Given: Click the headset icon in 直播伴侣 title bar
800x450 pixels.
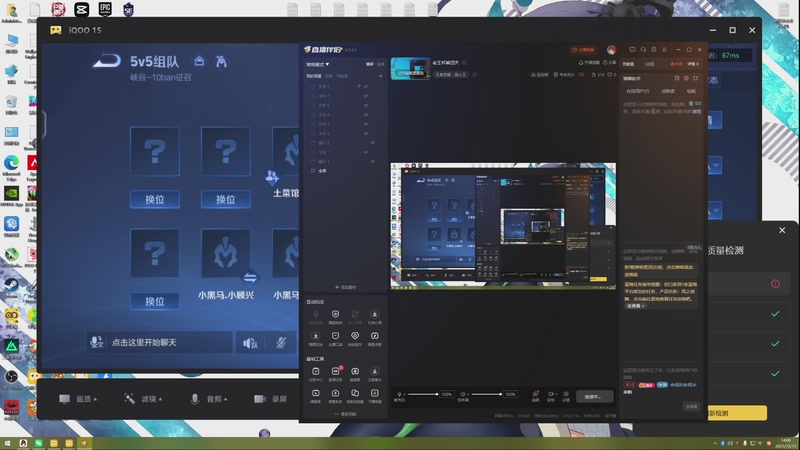Looking at the screenshot, I should point(643,49).
